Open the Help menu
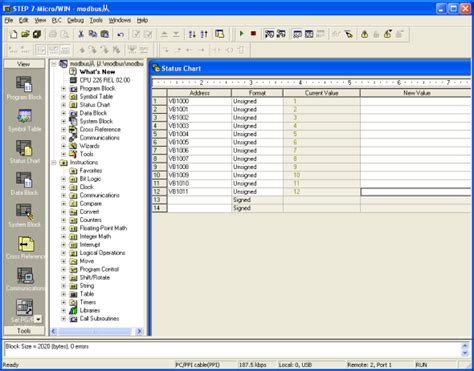Image resolution: width=474 pixels, height=371 pixels. point(142,20)
